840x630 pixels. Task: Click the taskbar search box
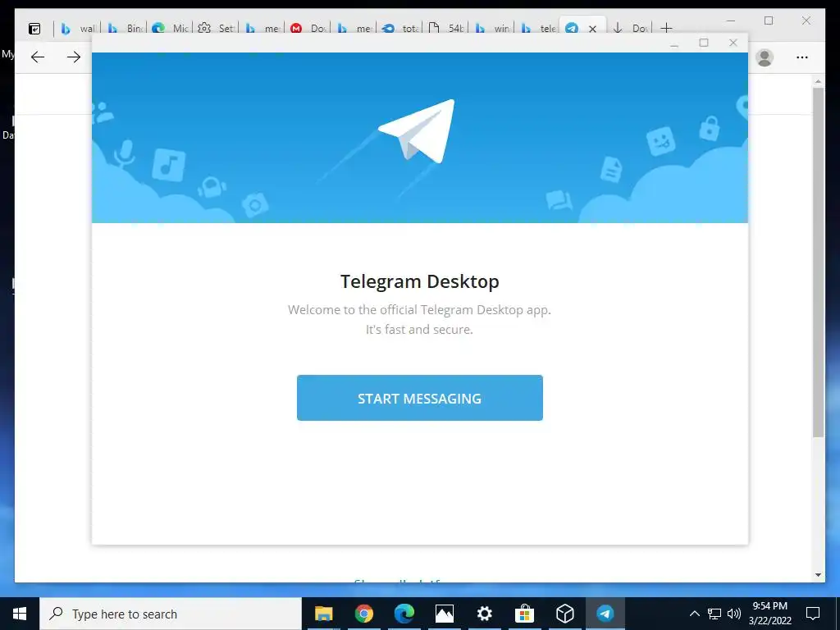coord(171,614)
